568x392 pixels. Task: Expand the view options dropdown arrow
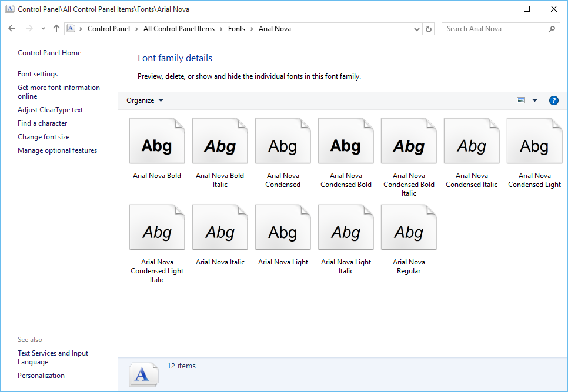point(534,100)
